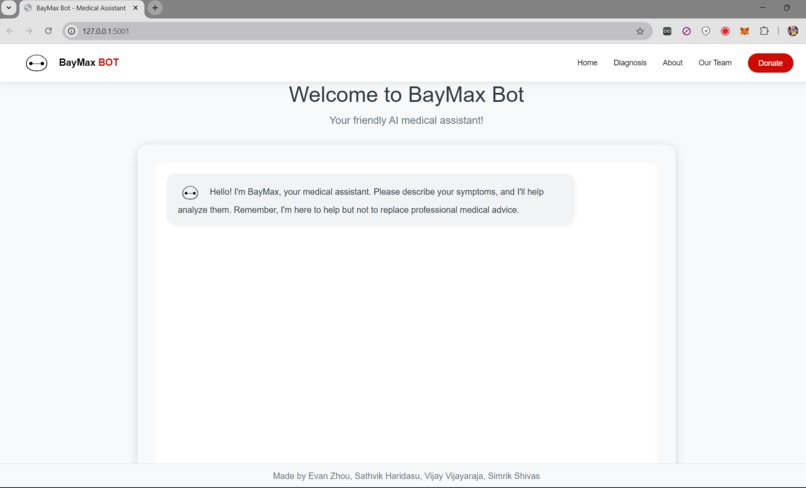This screenshot has width=806, height=488.
Task: Click the dark square extension icon
Action: 667,31
